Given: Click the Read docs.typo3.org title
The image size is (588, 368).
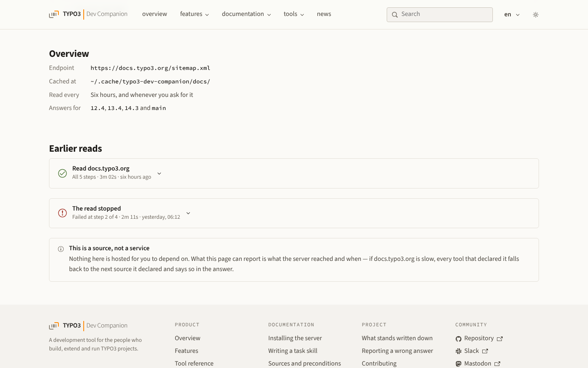Looking at the screenshot, I should (101, 168).
